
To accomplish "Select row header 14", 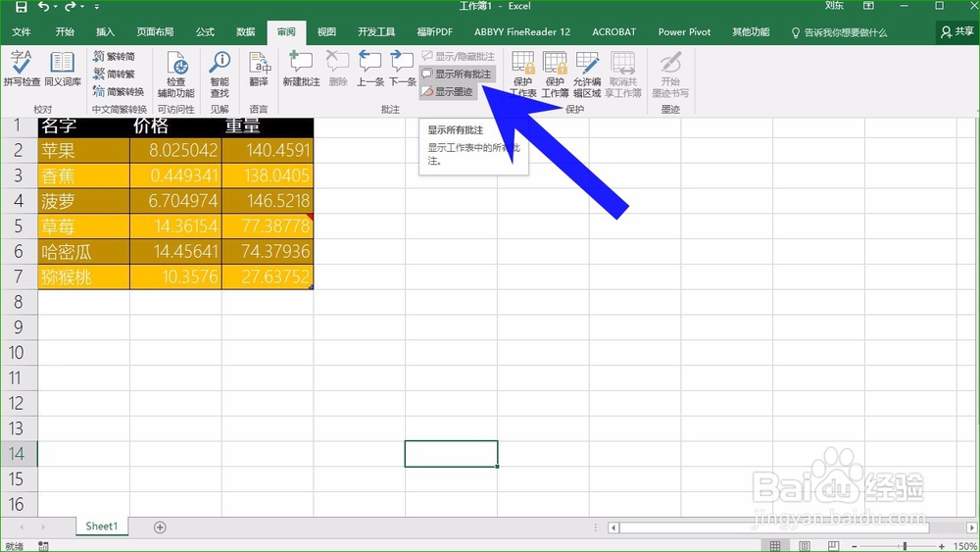I will (x=18, y=453).
